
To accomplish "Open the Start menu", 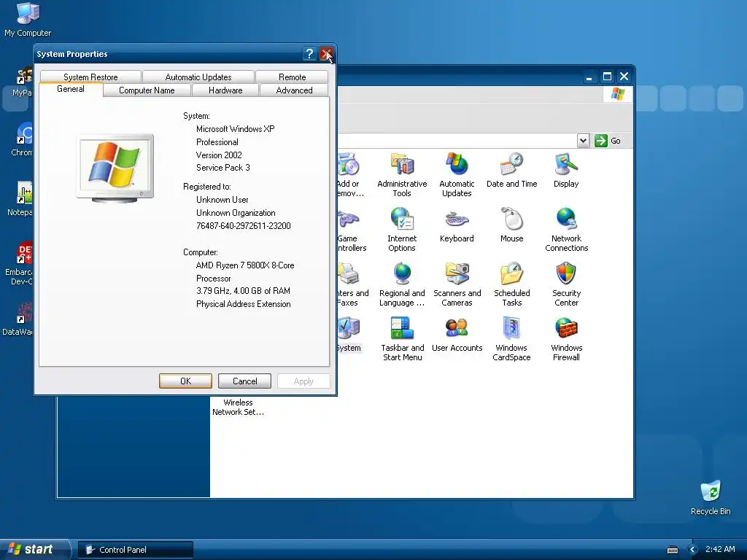I will click(34, 549).
